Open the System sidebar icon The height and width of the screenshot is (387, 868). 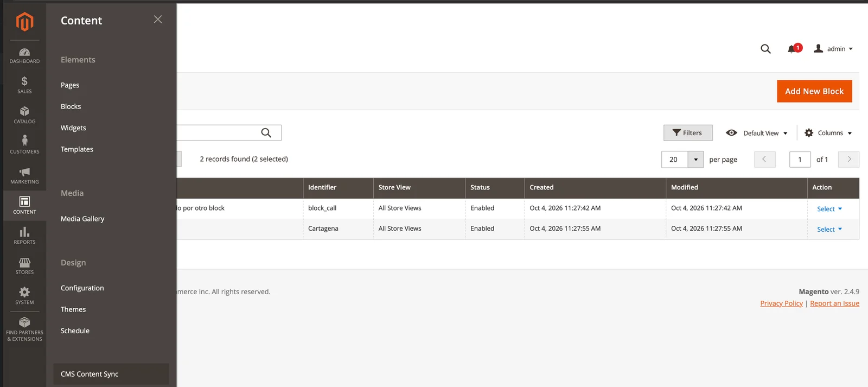pos(24,296)
